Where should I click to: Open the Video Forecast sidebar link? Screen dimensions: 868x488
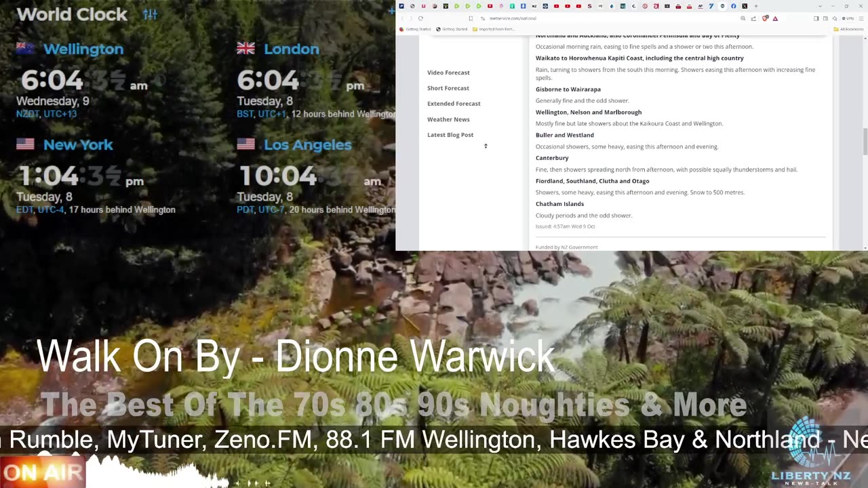448,73
